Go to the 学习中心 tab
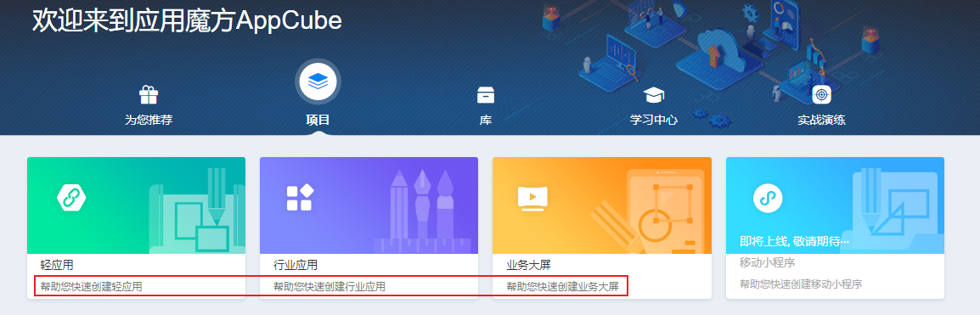980x315 pixels. click(654, 120)
